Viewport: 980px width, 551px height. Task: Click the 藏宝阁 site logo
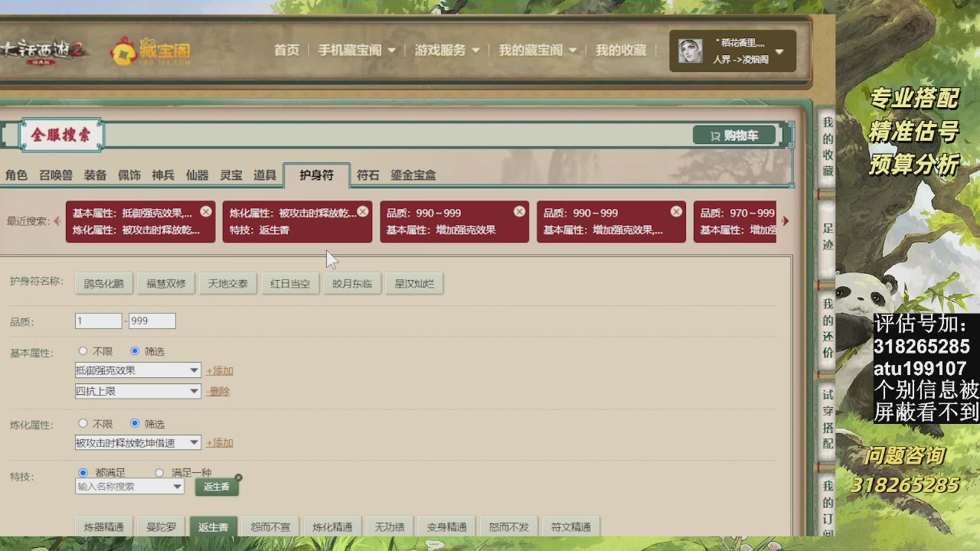tap(150, 51)
